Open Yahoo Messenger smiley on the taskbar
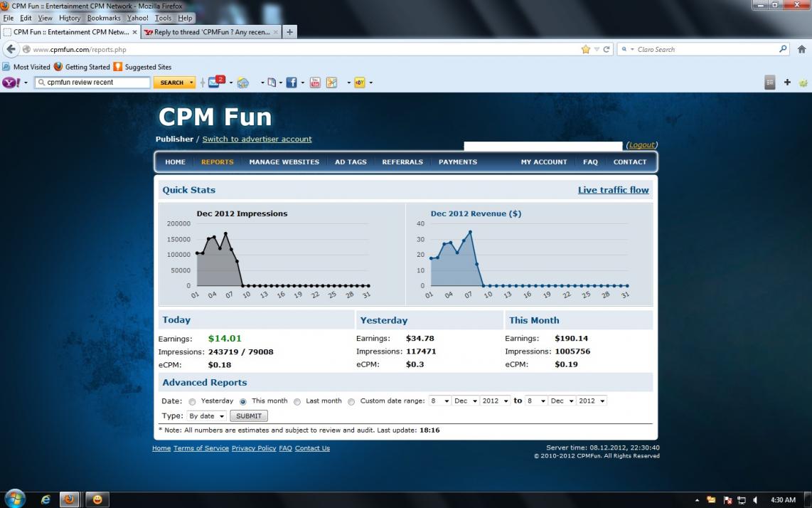 coord(97,499)
